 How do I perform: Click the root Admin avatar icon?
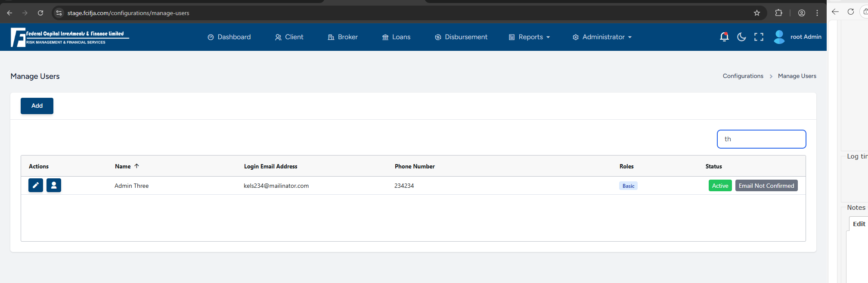[779, 37]
